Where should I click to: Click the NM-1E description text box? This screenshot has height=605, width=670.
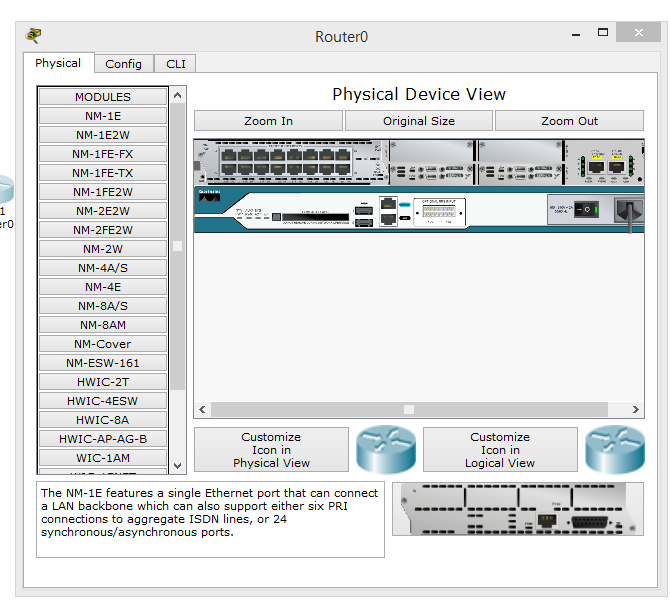(x=210, y=520)
